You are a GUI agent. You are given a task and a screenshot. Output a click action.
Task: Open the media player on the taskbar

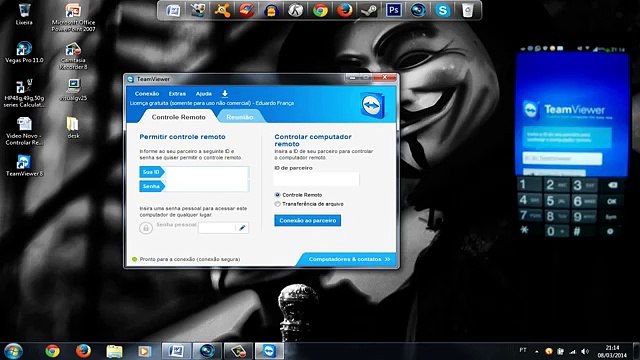click(144, 351)
